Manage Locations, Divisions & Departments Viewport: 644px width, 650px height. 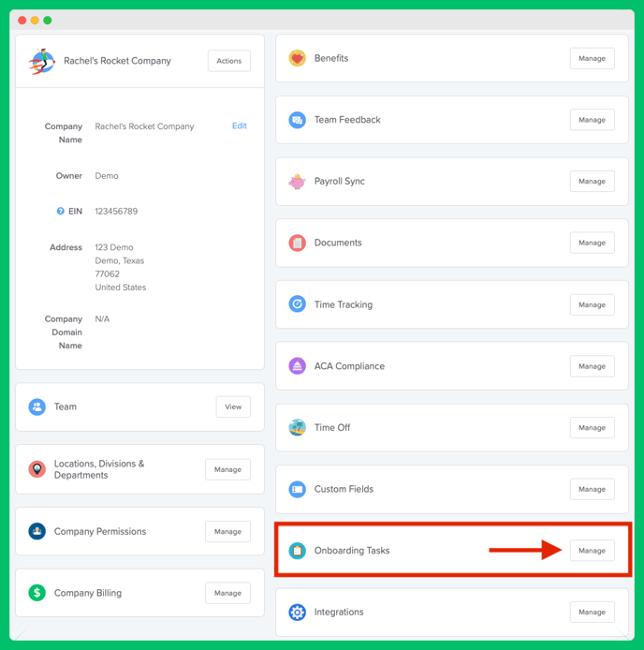point(228,469)
